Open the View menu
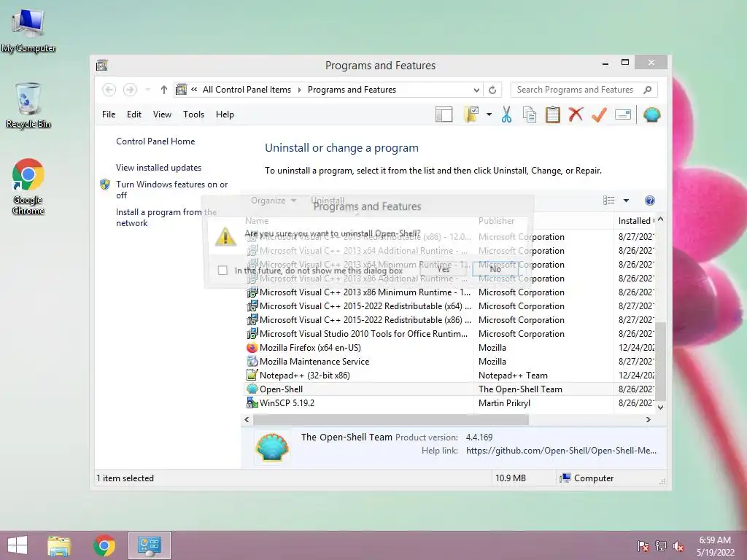The height and width of the screenshot is (560, 747). 162,114
